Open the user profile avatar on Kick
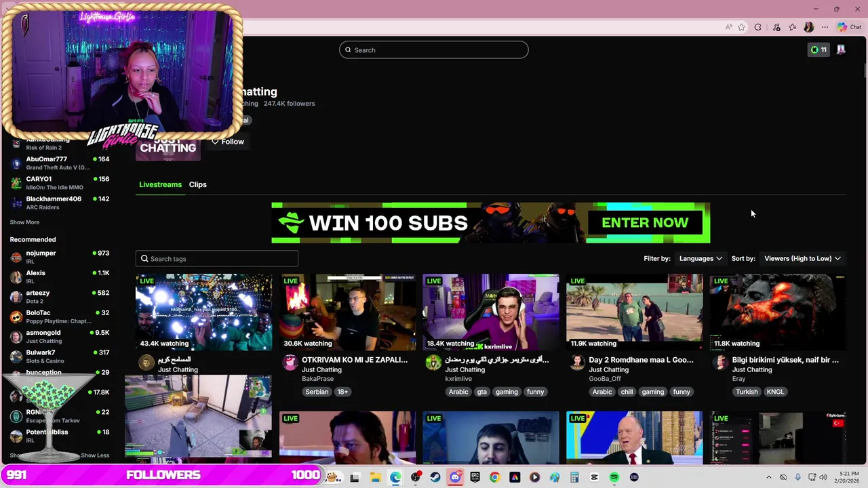868x488 pixels. coord(841,49)
